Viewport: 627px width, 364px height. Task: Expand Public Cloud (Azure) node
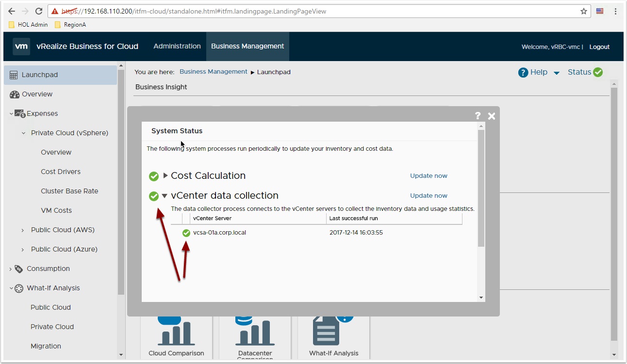[x=23, y=250]
